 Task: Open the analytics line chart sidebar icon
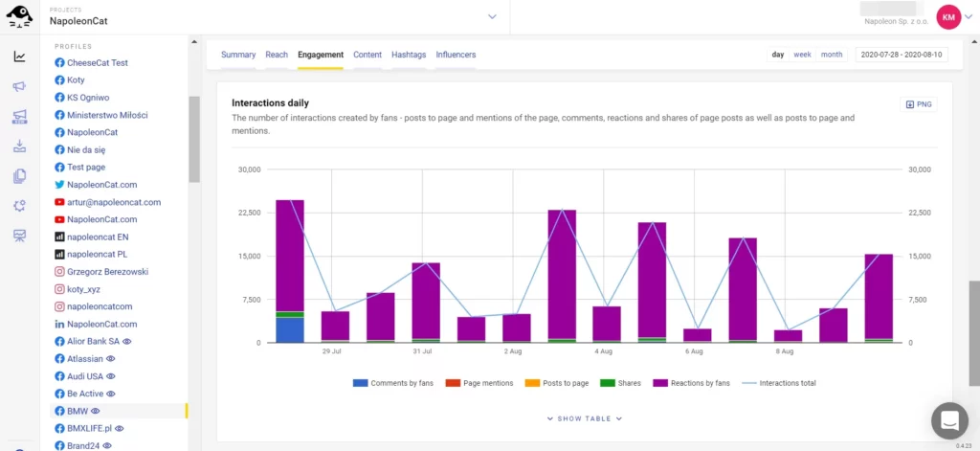pyautogui.click(x=19, y=56)
